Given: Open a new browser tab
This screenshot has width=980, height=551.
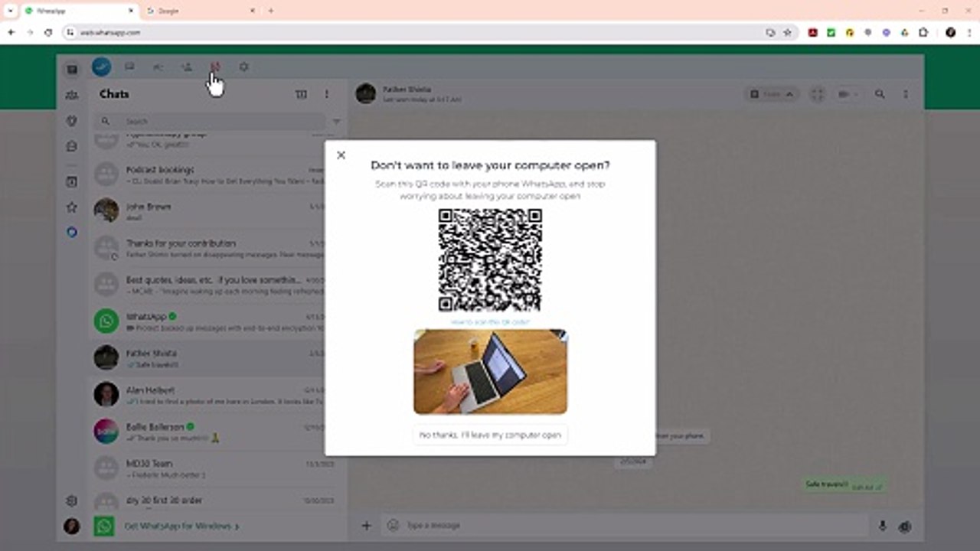Looking at the screenshot, I should coord(270,11).
